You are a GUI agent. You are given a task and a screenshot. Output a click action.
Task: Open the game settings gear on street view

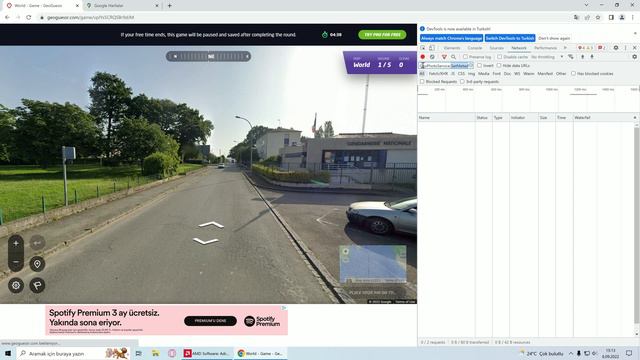16,285
